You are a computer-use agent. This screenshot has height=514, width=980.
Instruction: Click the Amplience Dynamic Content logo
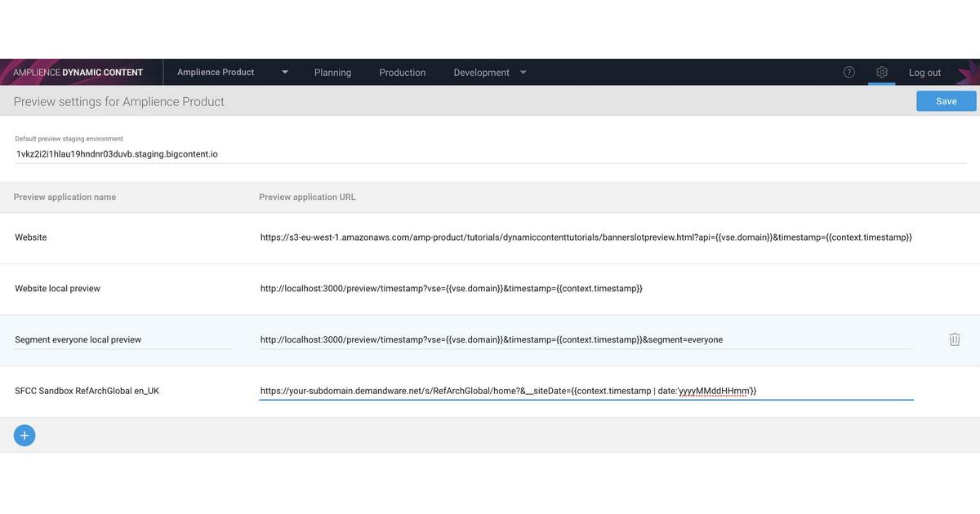click(x=78, y=72)
